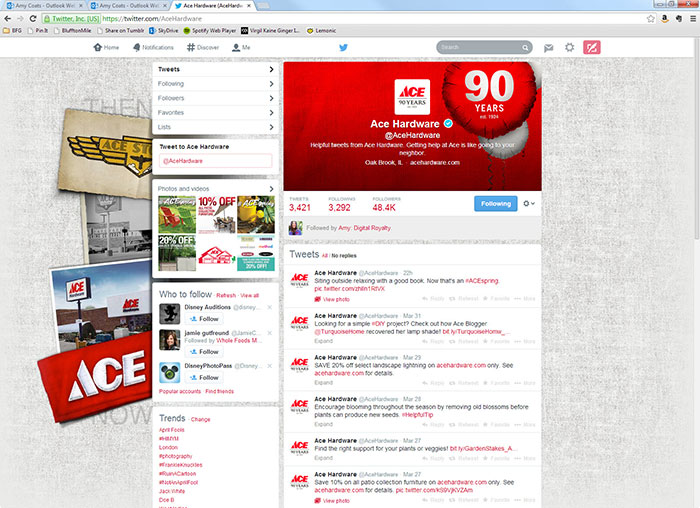700x508 pixels.
Task: Expand the Mar 31 lamp shade tweet
Action: click(x=324, y=341)
